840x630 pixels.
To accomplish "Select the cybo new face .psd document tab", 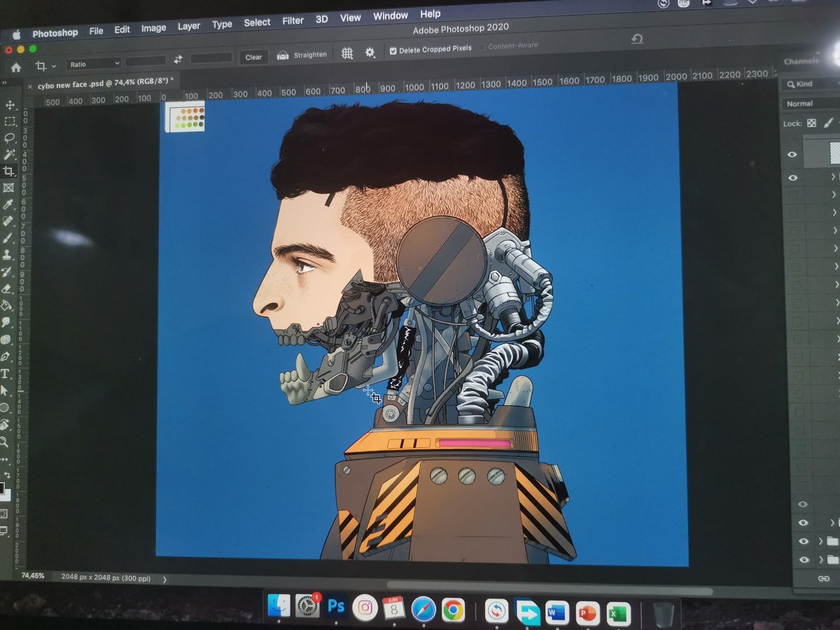I will coord(105,82).
